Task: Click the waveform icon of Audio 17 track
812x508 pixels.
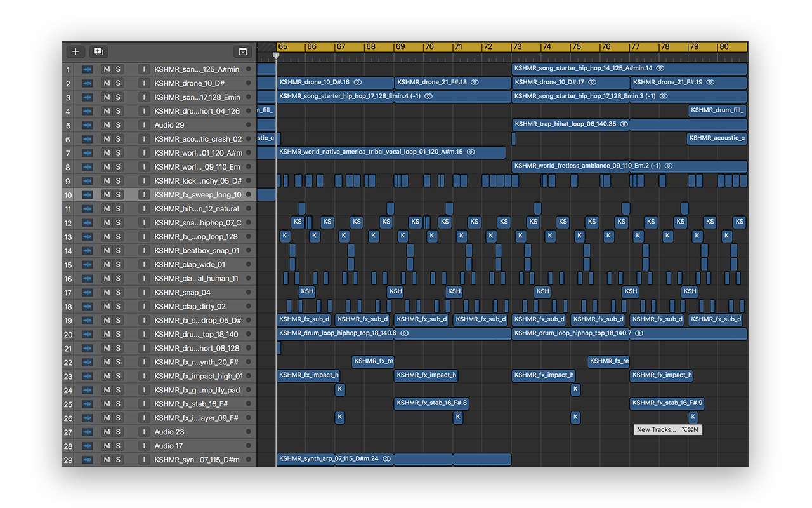Action: (x=87, y=446)
